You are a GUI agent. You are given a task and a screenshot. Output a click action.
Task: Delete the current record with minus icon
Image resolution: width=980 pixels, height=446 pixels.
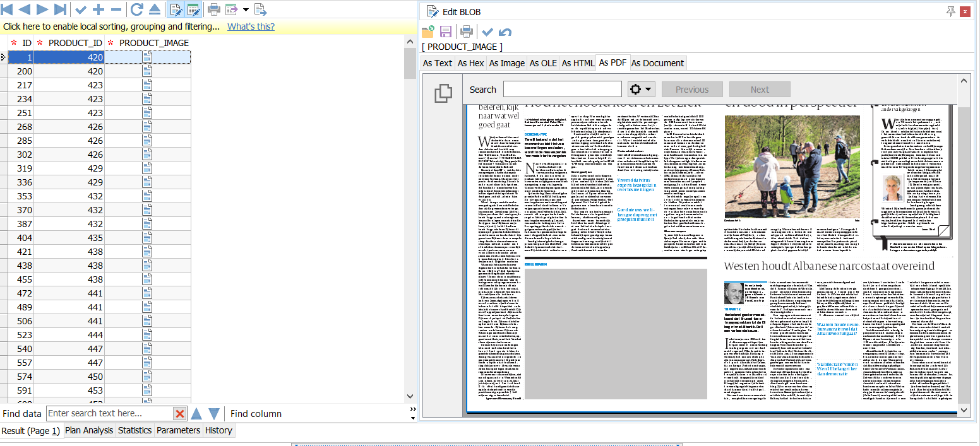[x=116, y=9]
